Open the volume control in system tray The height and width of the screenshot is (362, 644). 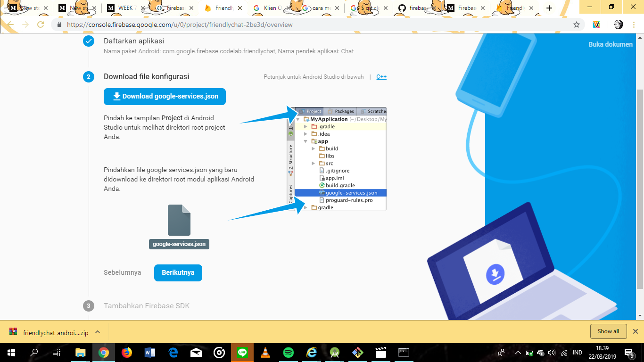pos(552,353)
